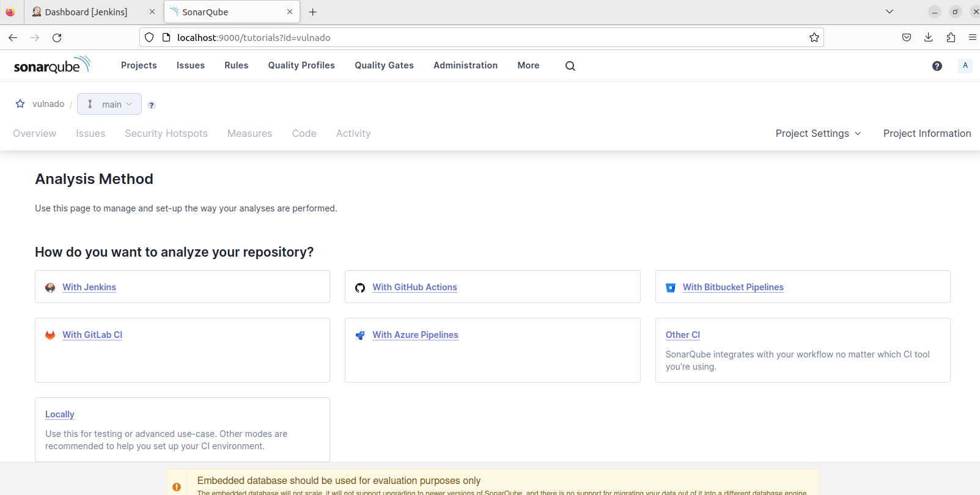Image resolution: width=980 pixels, height=495 pixels.
Task: Open a new browser tab
Action: click(x=313, y=12)
